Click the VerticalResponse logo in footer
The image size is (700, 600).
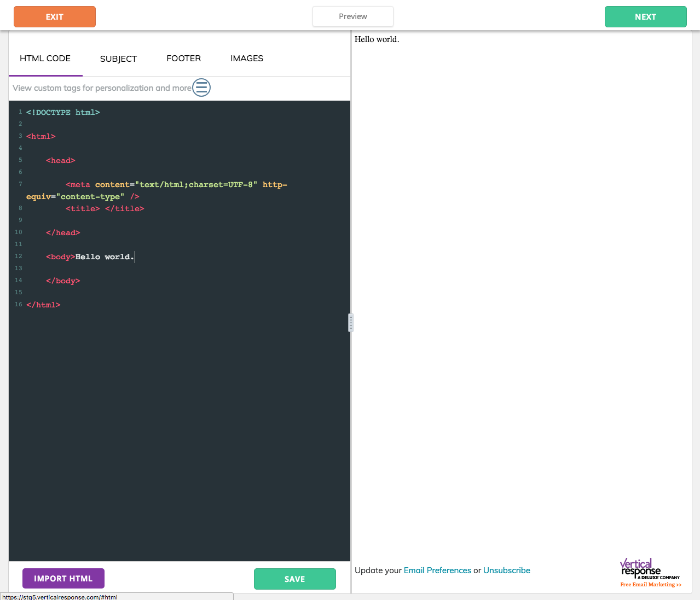click(650, 569)
